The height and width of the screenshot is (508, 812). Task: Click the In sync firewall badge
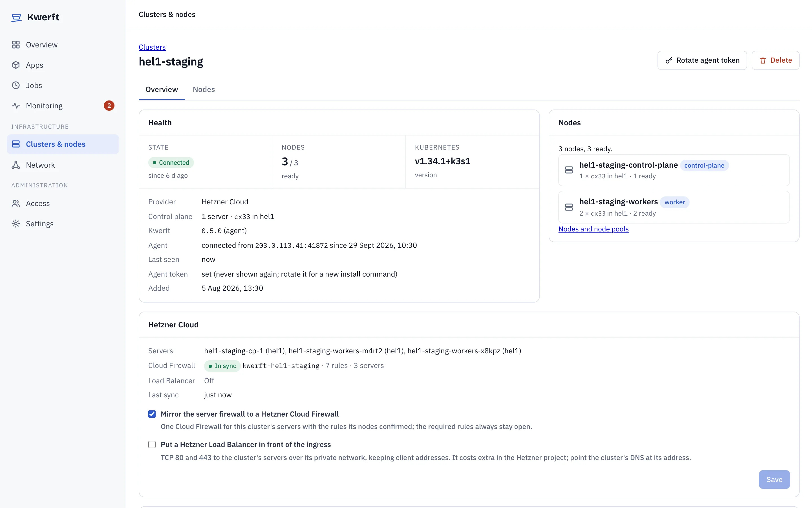pyautogui.click(x=222, y=366)
